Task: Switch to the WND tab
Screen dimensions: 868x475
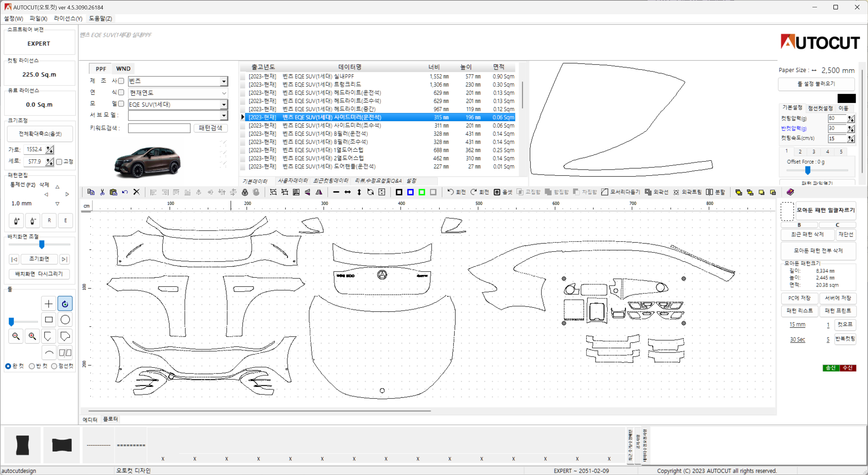Action: [x=123, y=69]
